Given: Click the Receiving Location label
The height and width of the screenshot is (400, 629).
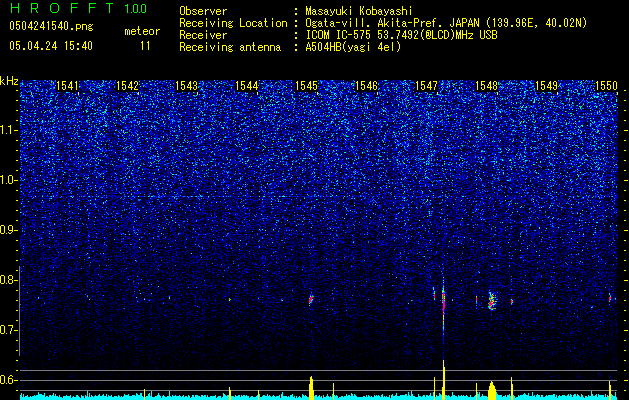Looking at the screenshot, I should click(x=233, y=23).
